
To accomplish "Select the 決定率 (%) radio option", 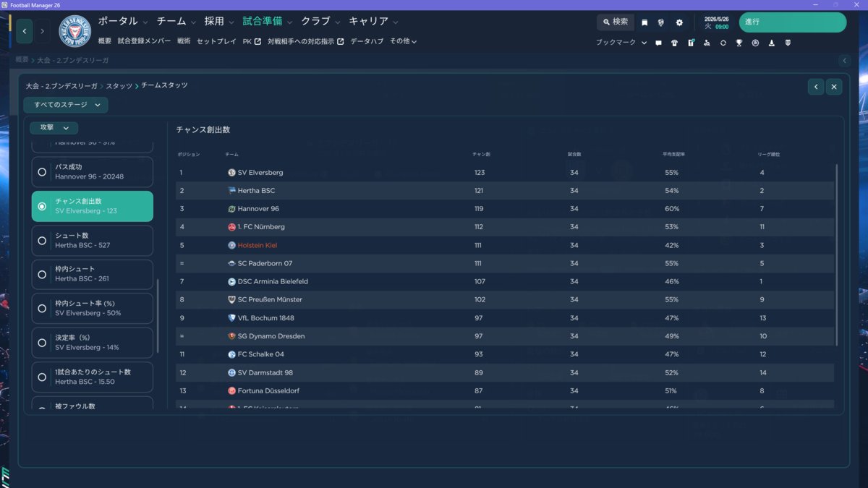I will click(x=93, y=343).
